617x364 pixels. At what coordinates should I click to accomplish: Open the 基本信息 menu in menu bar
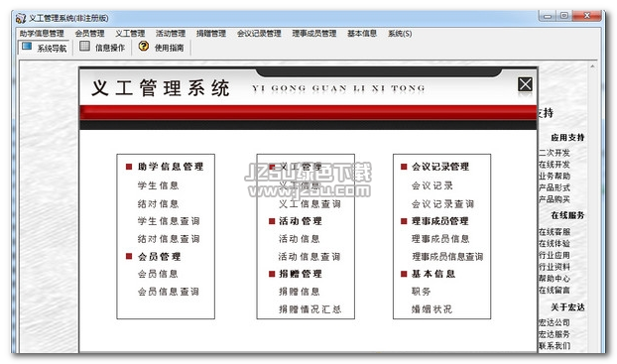(362, 34)
